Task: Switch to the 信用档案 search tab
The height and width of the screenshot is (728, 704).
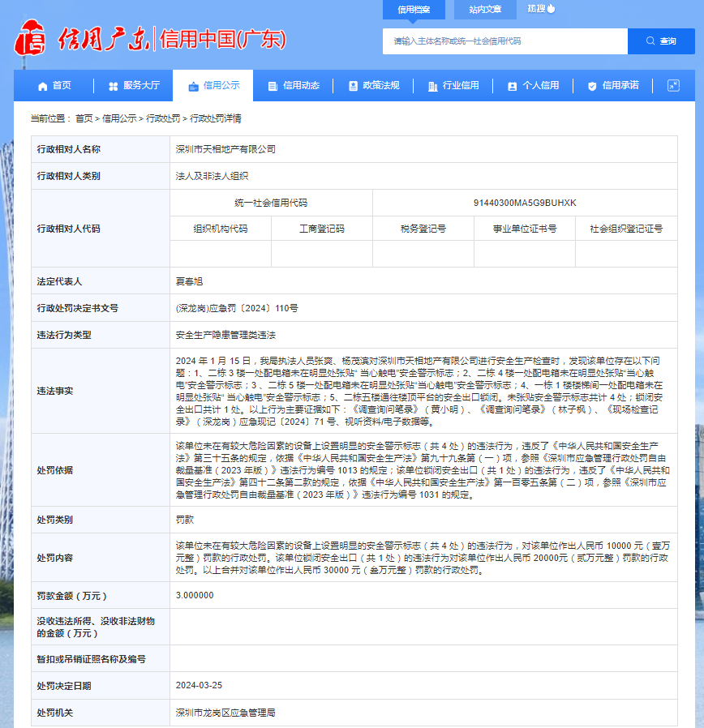Action: 414,9
